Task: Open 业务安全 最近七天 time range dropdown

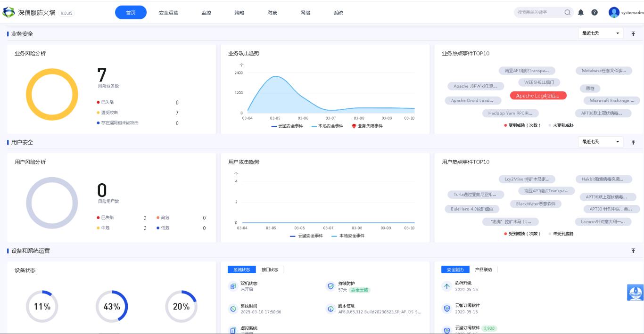Action: 601,33
